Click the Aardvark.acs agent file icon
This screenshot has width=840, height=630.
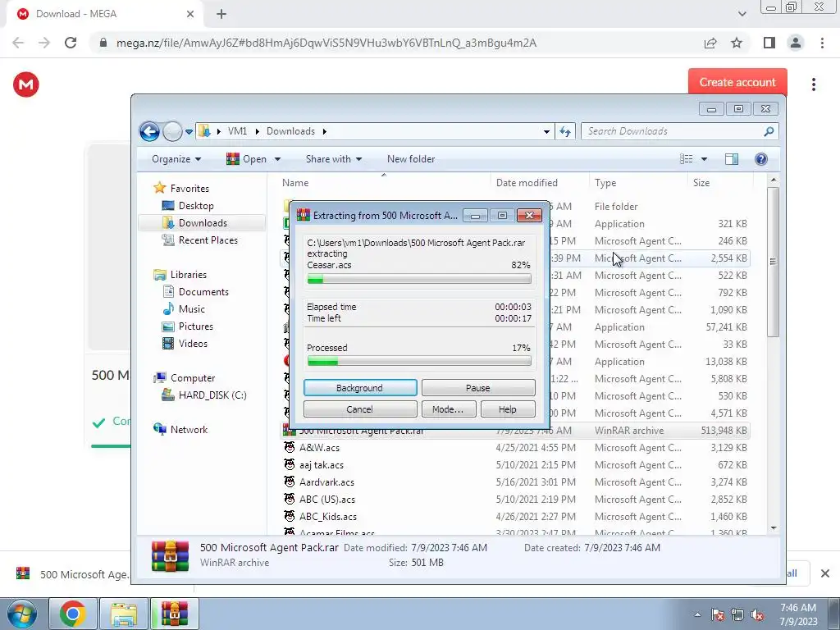click(290, 482)
